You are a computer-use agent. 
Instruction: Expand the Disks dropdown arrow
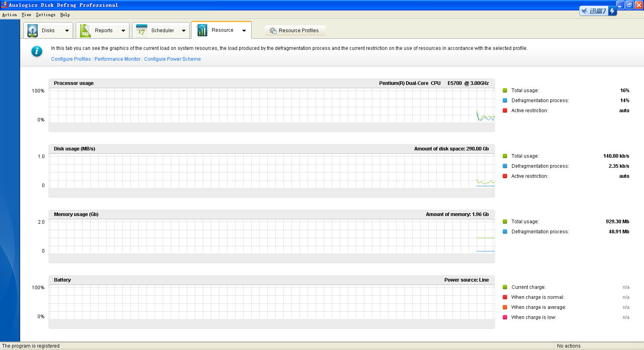67,31
